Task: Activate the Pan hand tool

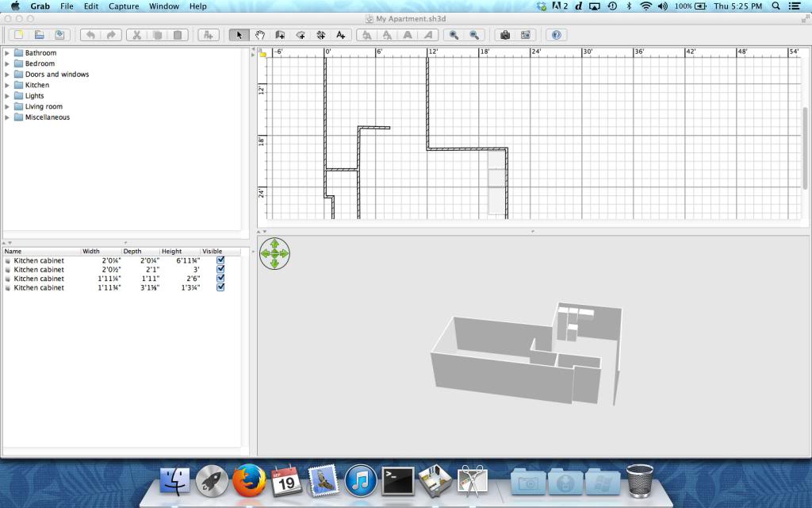Action: tap(259, 34)
